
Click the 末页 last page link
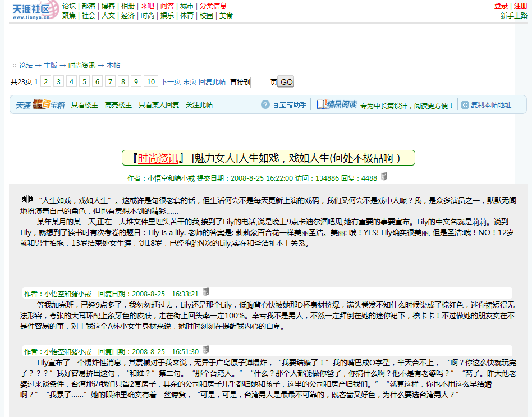coord(190,82)
